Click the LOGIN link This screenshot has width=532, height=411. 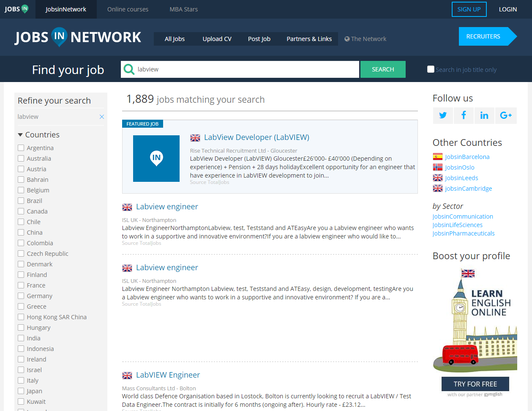(x=507, y=9)
